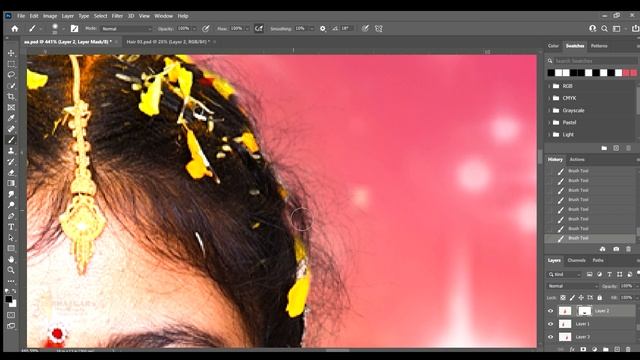640x360 pixels.
Task: Select the Move tool
Action: pos(11,53)
